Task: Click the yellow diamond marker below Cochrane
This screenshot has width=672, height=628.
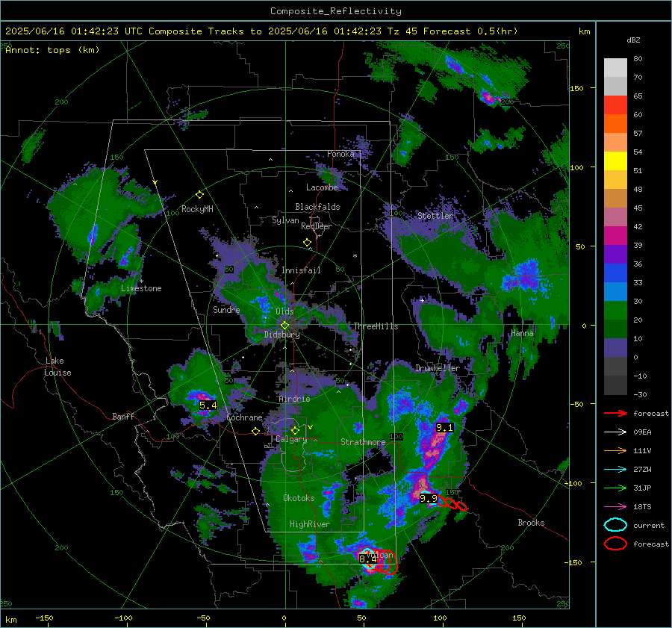Action: pos(255,431)
